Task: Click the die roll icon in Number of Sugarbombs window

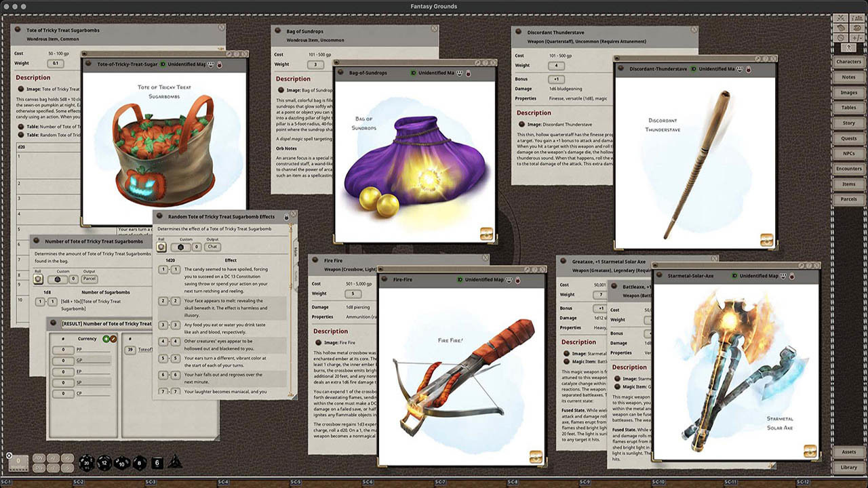Action: pos(39,279)
